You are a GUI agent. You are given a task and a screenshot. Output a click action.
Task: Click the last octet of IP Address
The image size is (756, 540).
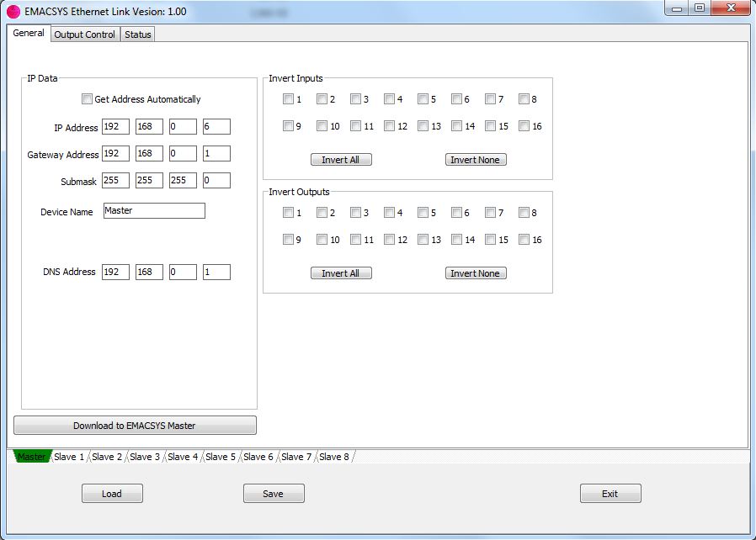pyautogui.click(x=216, y=127)
